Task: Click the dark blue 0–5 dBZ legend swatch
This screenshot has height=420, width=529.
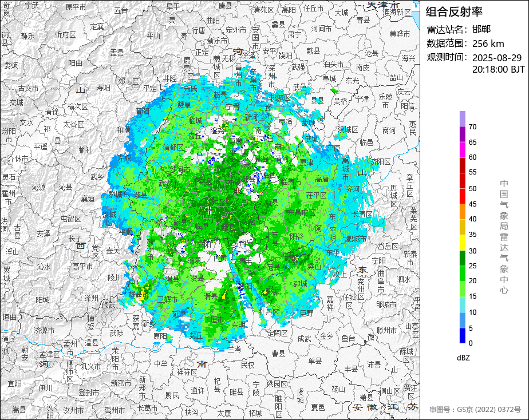Action: point(462,335)
